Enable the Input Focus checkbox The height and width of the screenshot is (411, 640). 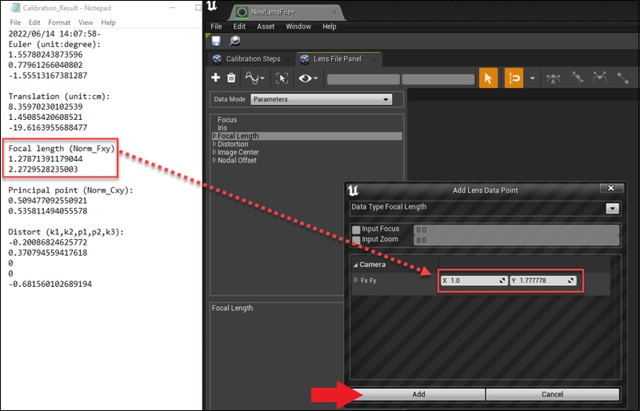click(x=356, y=229)
